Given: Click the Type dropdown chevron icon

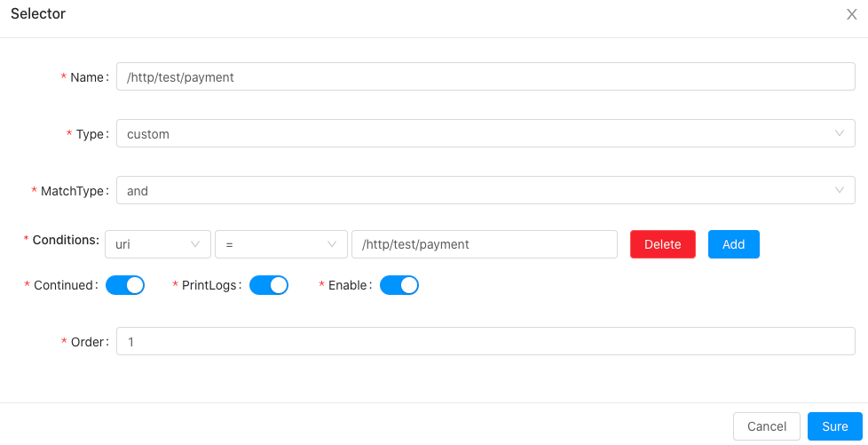Looking at the screenshot, I should 840,133.
